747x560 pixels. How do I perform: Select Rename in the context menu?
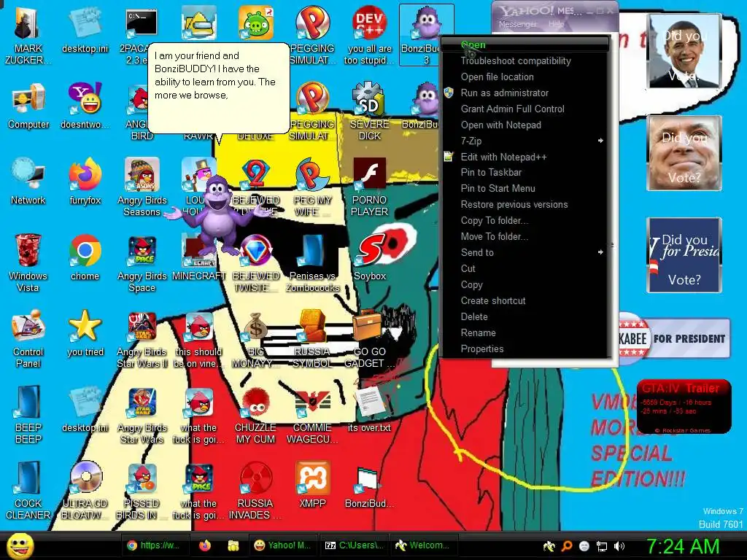tap(525, 332)
